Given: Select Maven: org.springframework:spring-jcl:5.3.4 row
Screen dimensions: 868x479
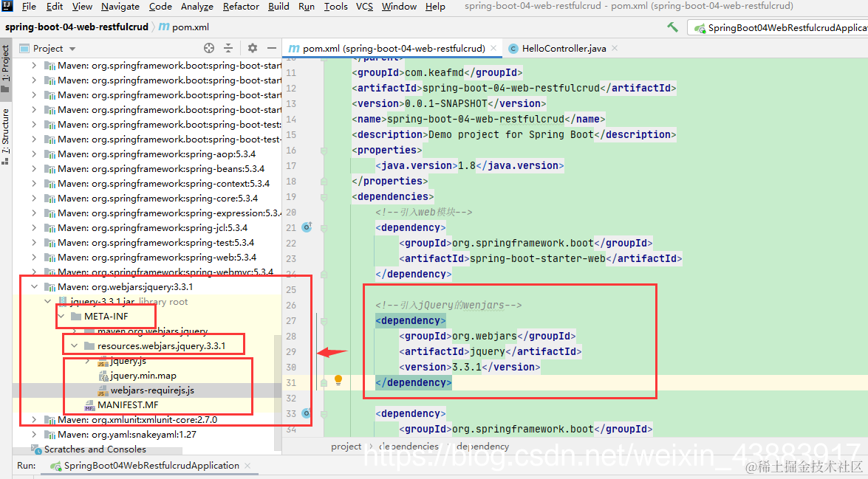Looking at the screenshot, I should coord(147,227).
